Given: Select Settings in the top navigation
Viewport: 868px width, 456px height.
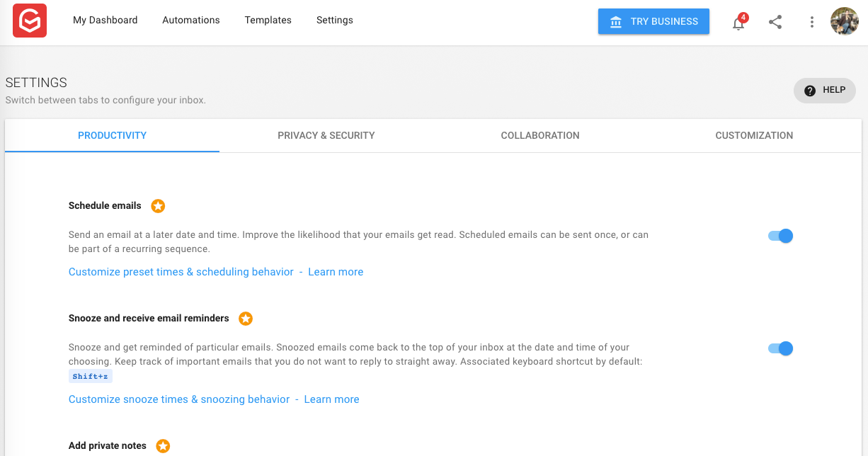Looking at the screenshot, I should click(x=335, y=21).
